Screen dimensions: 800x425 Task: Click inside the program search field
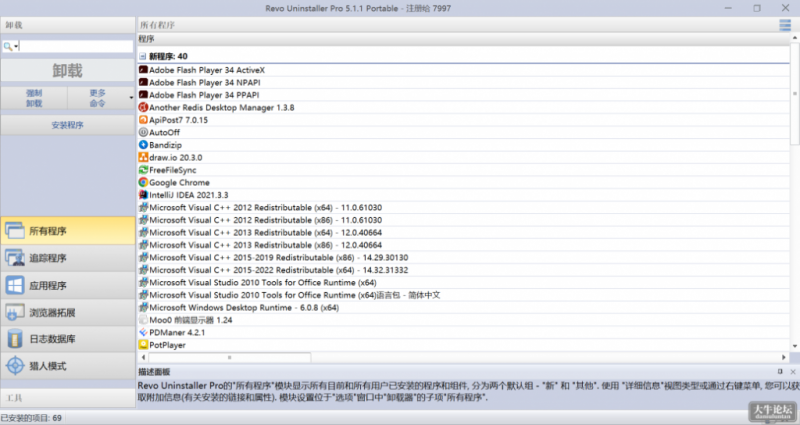pos(76,46)
